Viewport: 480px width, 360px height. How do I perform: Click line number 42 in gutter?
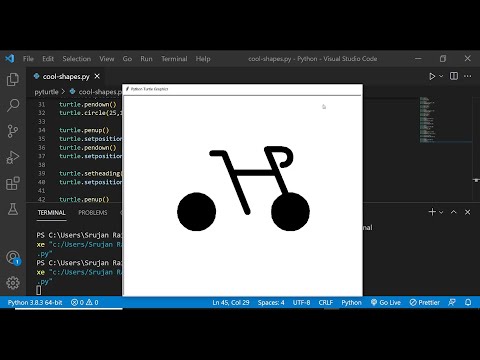pyautogui.click(x=41, y=199)
